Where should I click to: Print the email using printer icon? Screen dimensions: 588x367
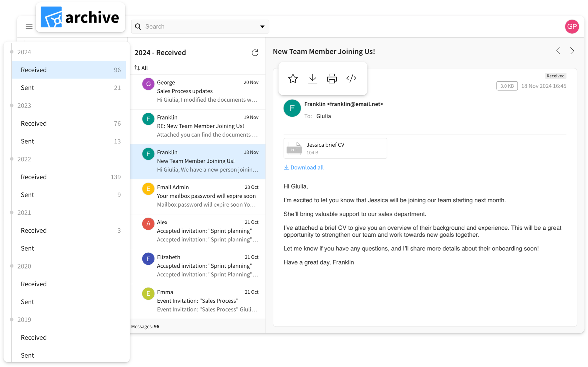coord(332,79)
